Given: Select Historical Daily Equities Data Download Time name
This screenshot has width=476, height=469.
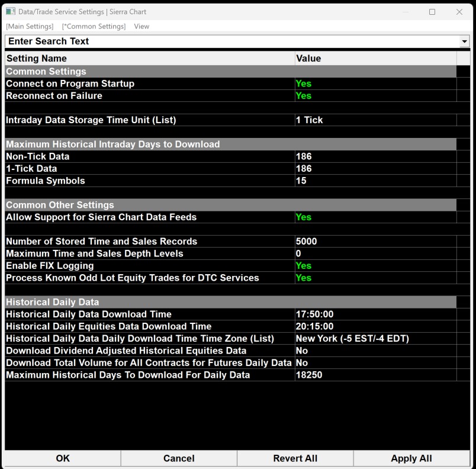Looking at the screenshot, I should [150, 326].
